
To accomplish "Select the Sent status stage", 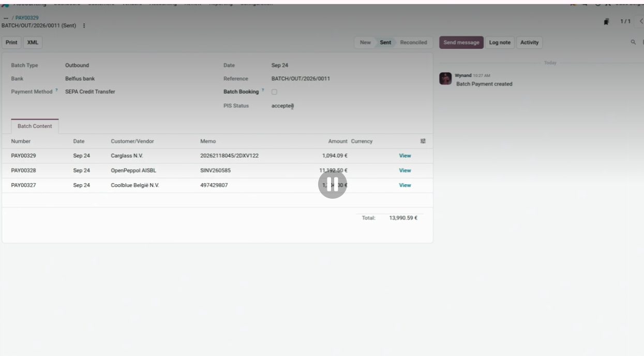I will pyautogui.click(x=385, y=42).
